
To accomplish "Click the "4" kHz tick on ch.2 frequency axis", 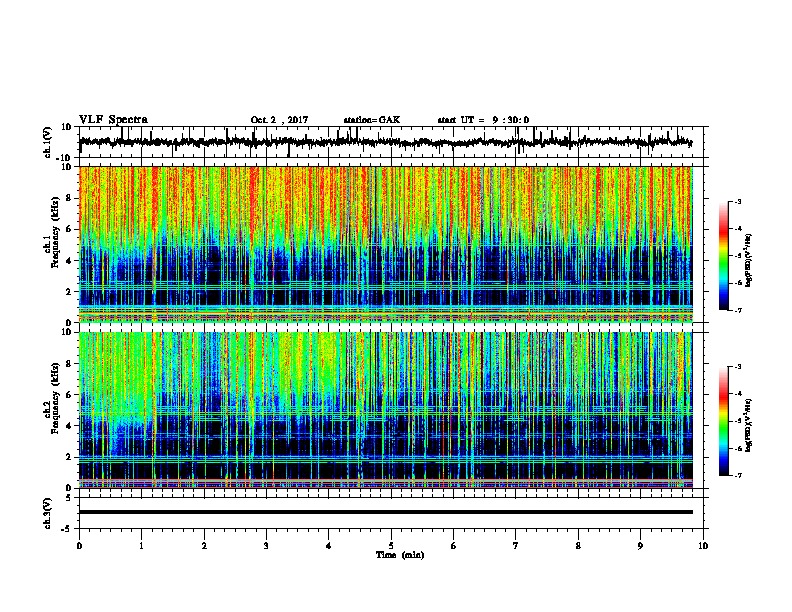I will [x=69, y=426].
